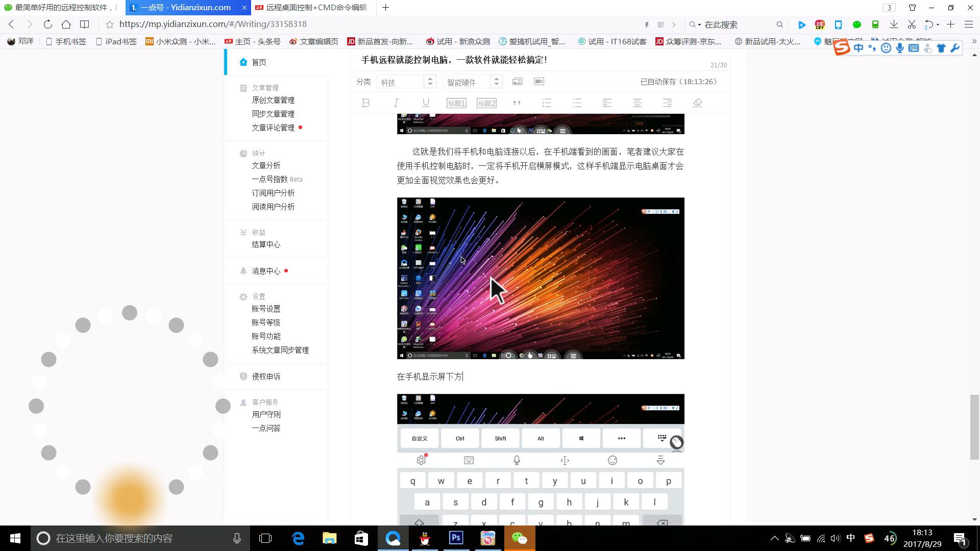The height and width of the screenshot is (551, 980).
Task: Launch Photoshop from the taskbar
Action: click(456, 538)
